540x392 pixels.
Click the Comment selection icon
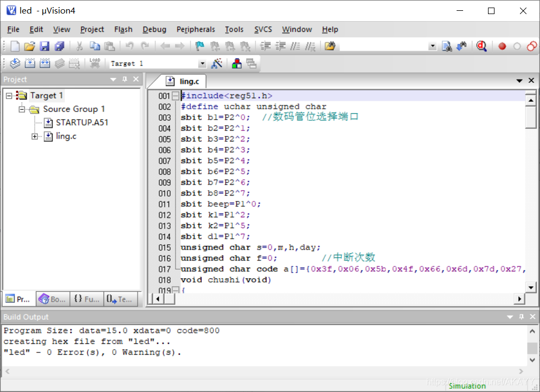[x=295, y=46]
